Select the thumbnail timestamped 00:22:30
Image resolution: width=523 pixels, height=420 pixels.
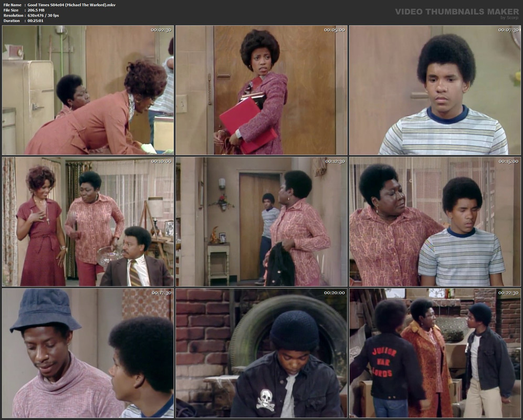coord(435,353)
